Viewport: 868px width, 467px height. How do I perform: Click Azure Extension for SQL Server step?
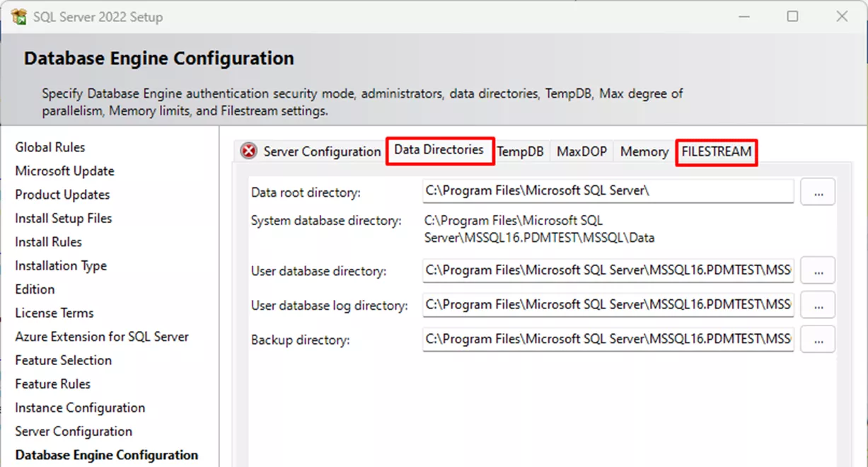click(x=102, y=337)
